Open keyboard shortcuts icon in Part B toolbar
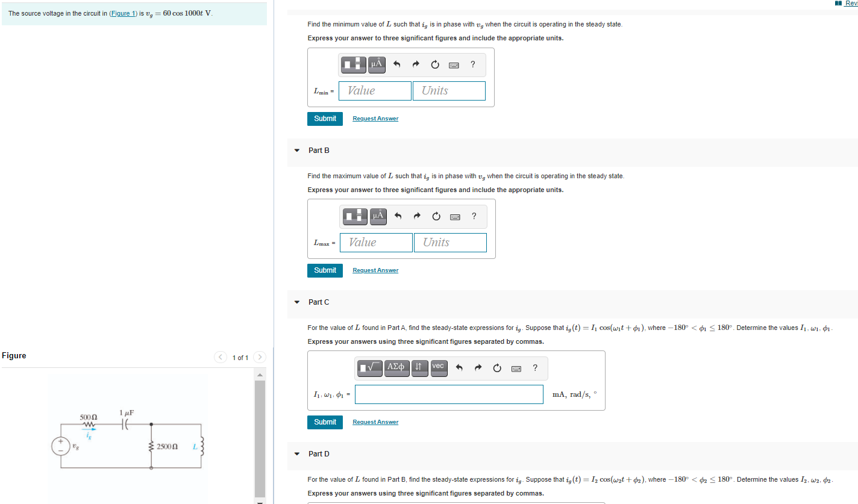This screenshot has height=504, width=858. [x=456, y=217]
